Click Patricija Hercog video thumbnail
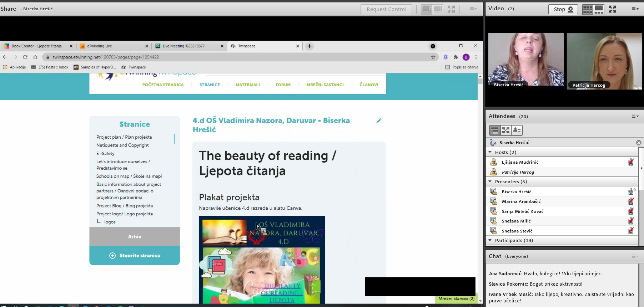 (604, 61)
